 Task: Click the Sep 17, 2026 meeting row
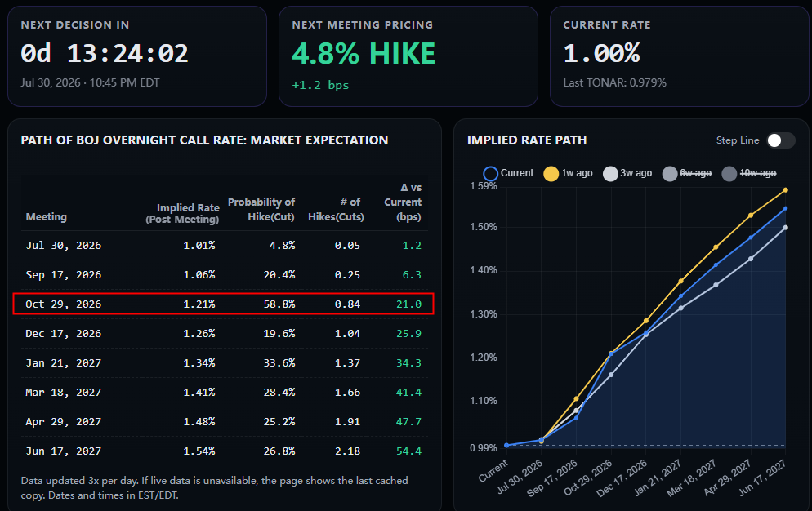(224, 275)
